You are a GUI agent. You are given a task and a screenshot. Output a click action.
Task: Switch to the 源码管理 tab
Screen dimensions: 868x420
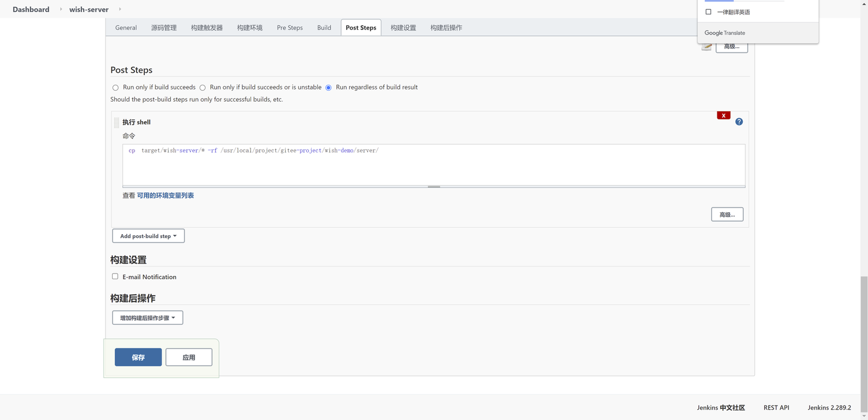tap(164, 28)
